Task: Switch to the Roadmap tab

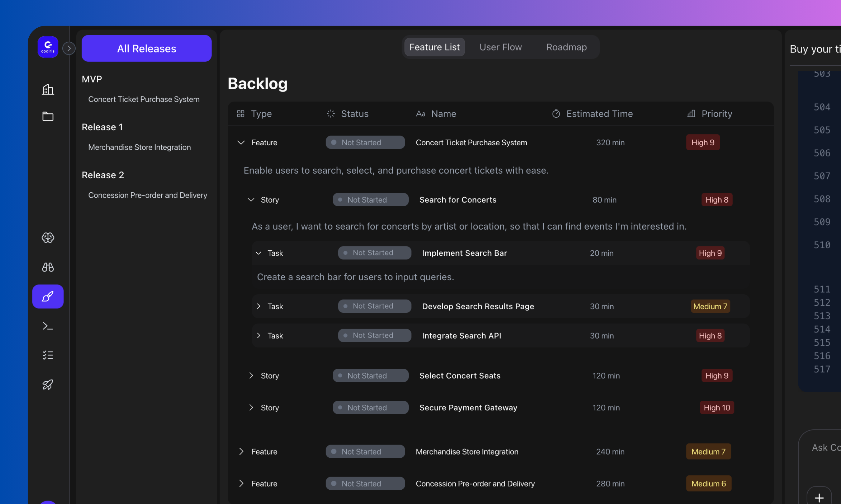Action: (566, 47)
